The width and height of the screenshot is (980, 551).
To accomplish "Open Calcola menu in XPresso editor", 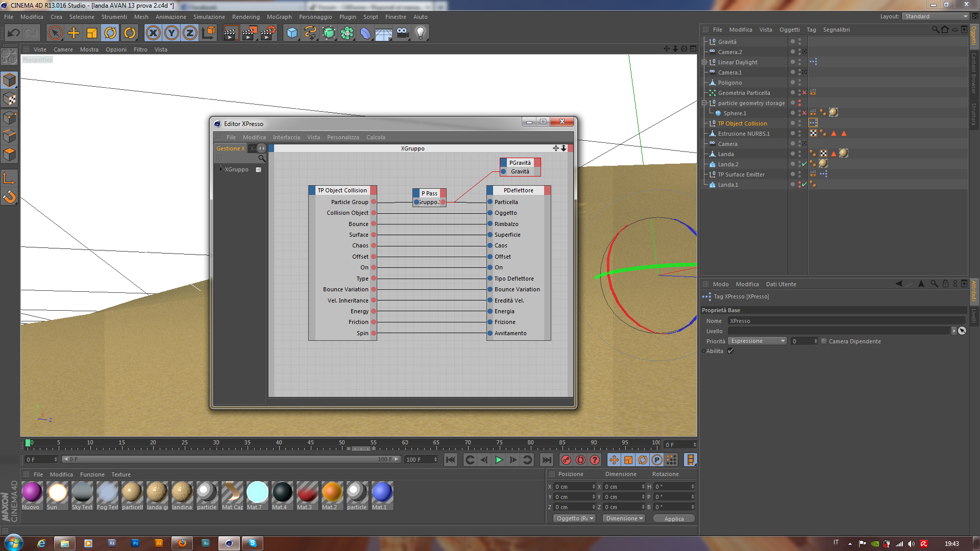I will pos(376,137).
